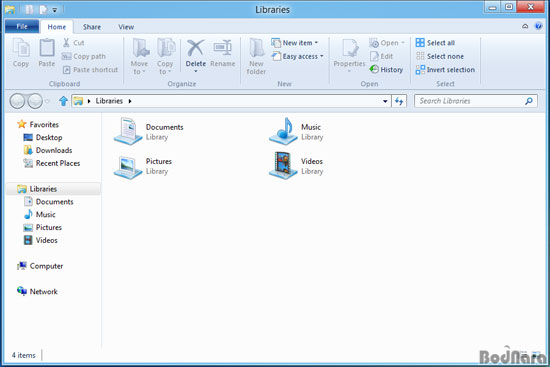Click the Forward navigation button
The width and height of the screenshot is (550, 367).
click(x=35, y=101)
